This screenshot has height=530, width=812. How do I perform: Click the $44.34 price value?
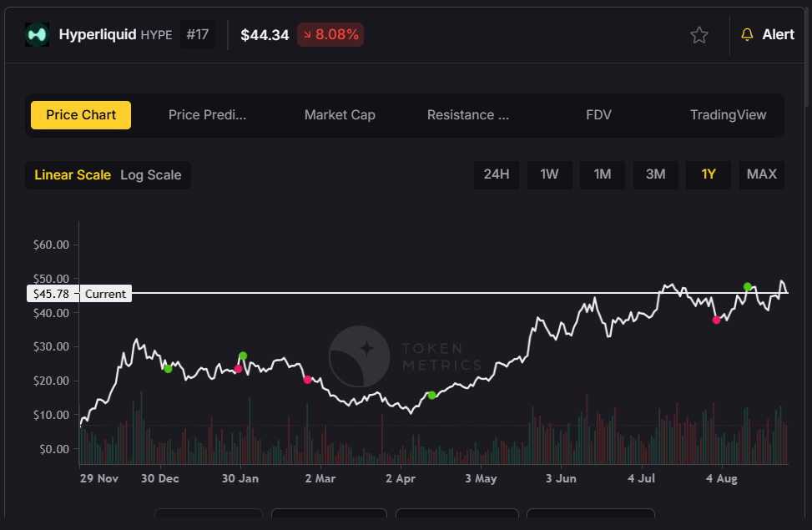pyautogui.click(x=265, y=35)
